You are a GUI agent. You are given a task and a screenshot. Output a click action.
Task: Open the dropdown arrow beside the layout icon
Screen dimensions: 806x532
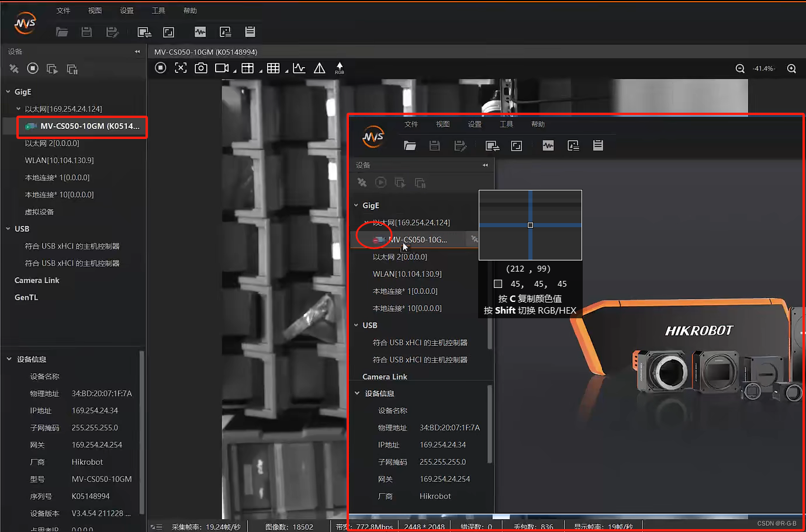[x=260, y=71]
